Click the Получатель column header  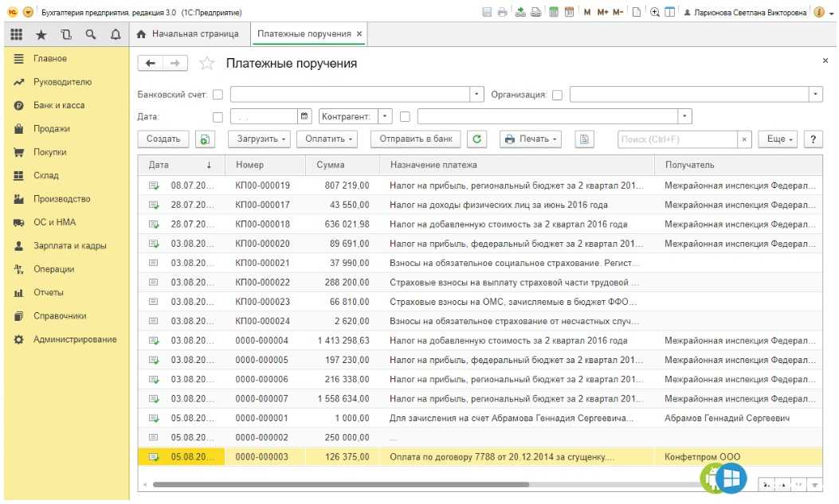(739, 165)
